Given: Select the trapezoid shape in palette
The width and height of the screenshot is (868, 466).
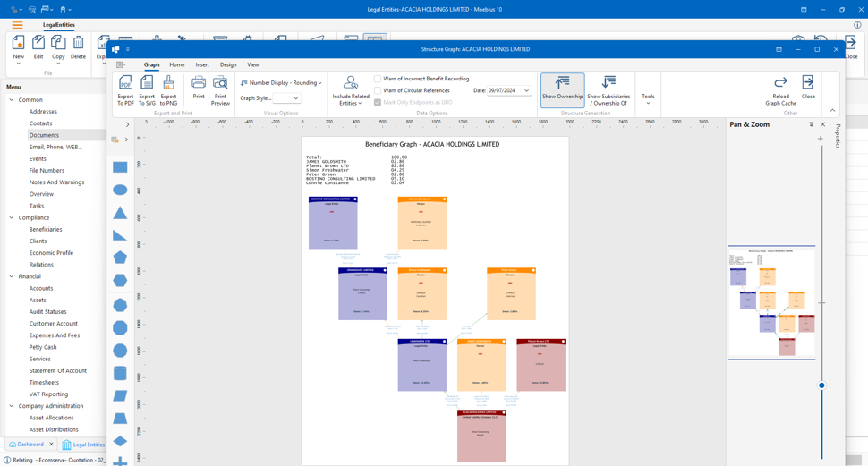Looking at the screenshot, I should [x=120, y=419].
